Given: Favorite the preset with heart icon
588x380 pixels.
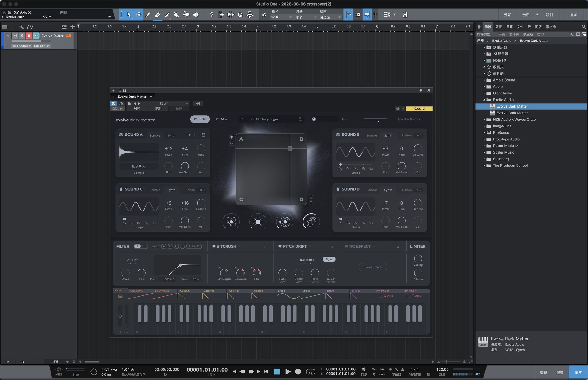Looking at the screenshot, I should point(253,119).
